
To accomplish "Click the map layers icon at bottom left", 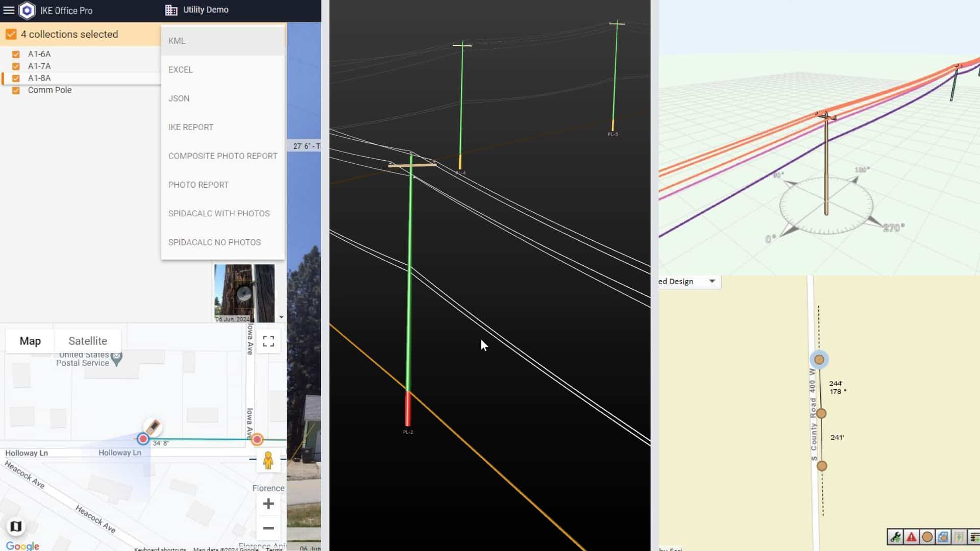I will point(16,526).
